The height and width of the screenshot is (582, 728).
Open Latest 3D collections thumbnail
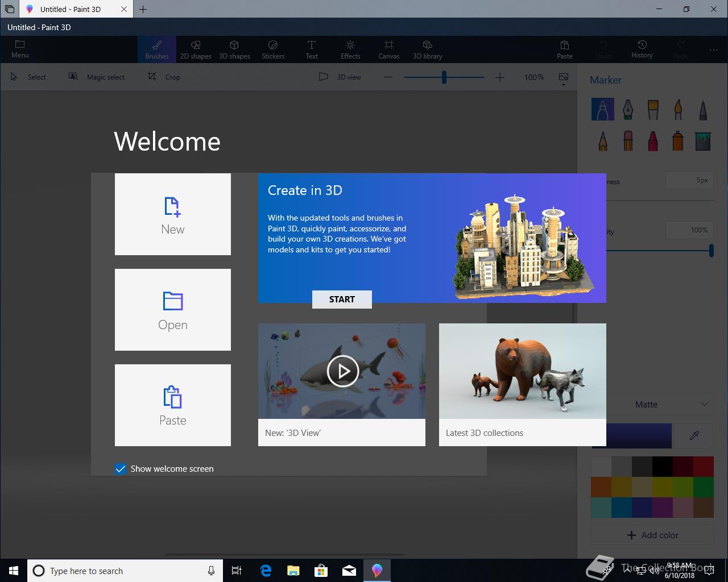coord(523,371)
